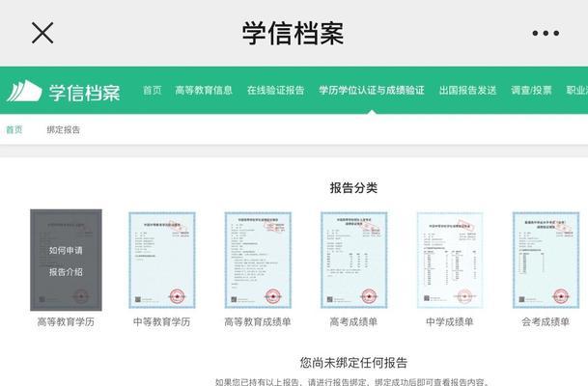Image resolution: width=588 pixels, height=386 pixels.
Task: Open the 在线验证报告 nav item
Action: (275, 91)
